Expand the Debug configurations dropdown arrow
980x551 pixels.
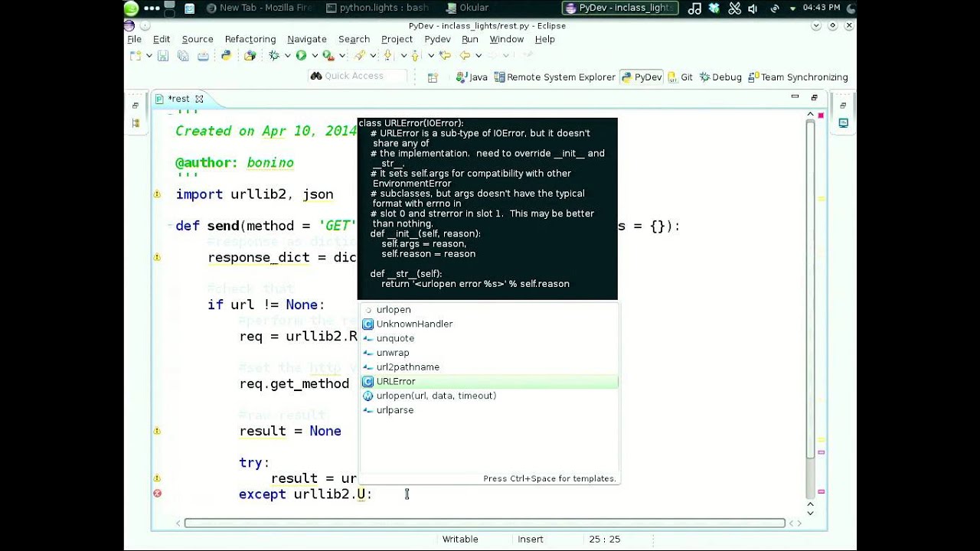pos(287,55)
